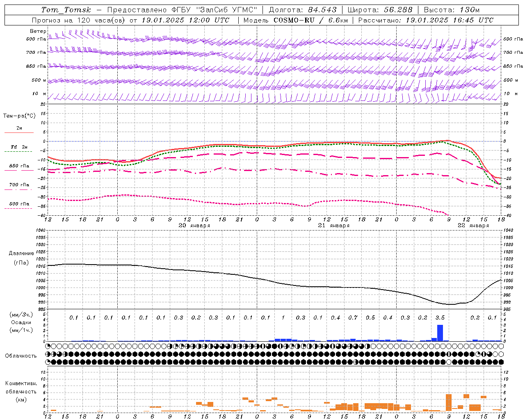Click the dashed 850 гПа temperature legend entry
525x420 pixels.
click(19, 166)
